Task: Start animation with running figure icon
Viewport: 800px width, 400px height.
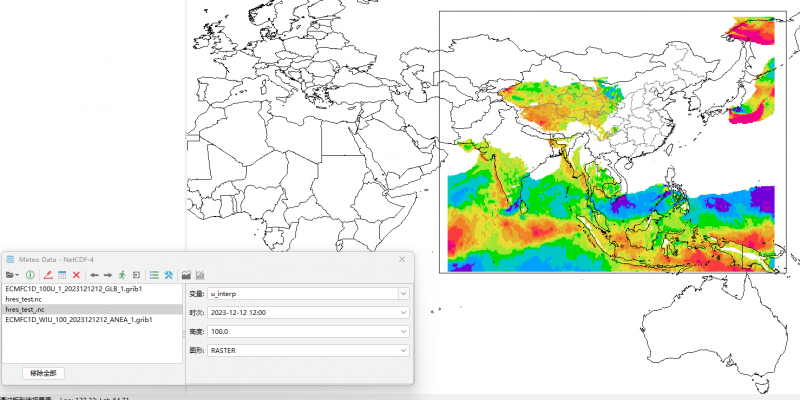Action: 122,274
